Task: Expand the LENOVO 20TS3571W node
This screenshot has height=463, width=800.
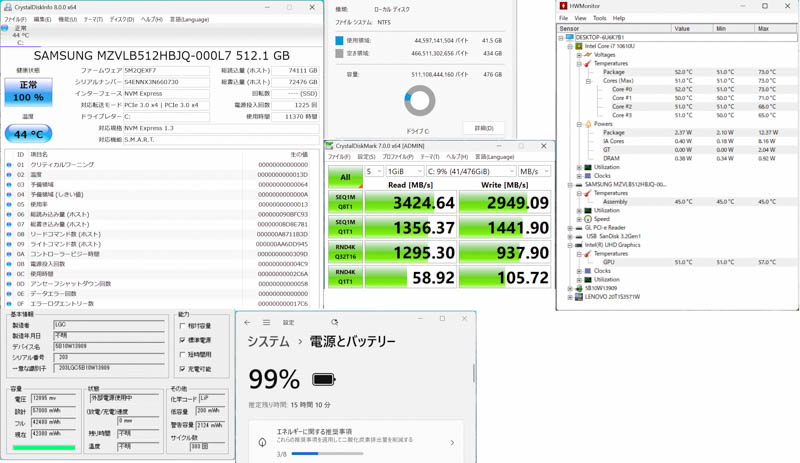Action: point(570,297)
